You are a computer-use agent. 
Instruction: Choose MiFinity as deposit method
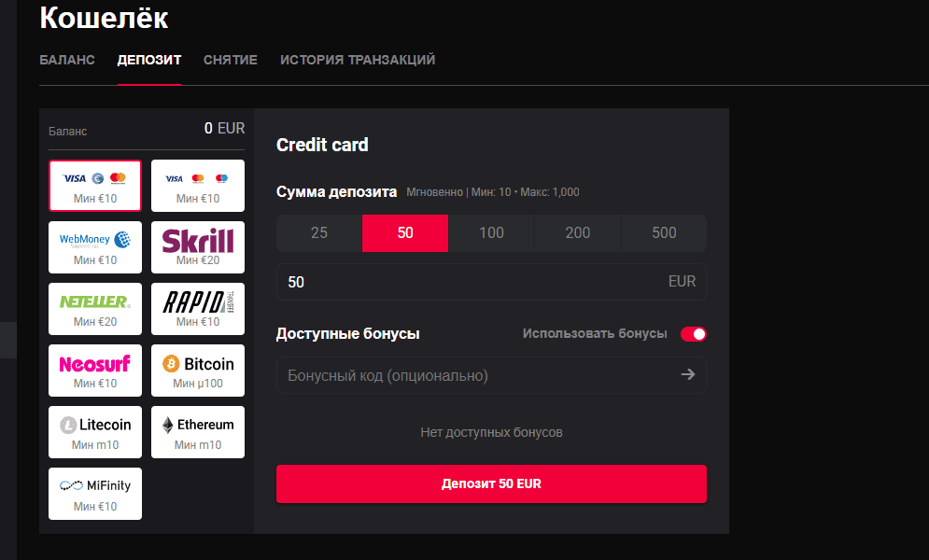94,493
